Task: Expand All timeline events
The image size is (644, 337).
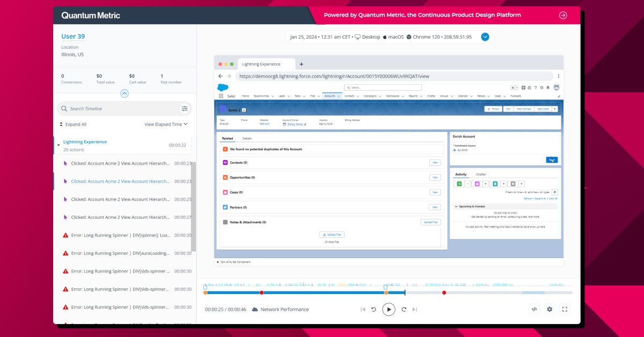Action: 73,124
